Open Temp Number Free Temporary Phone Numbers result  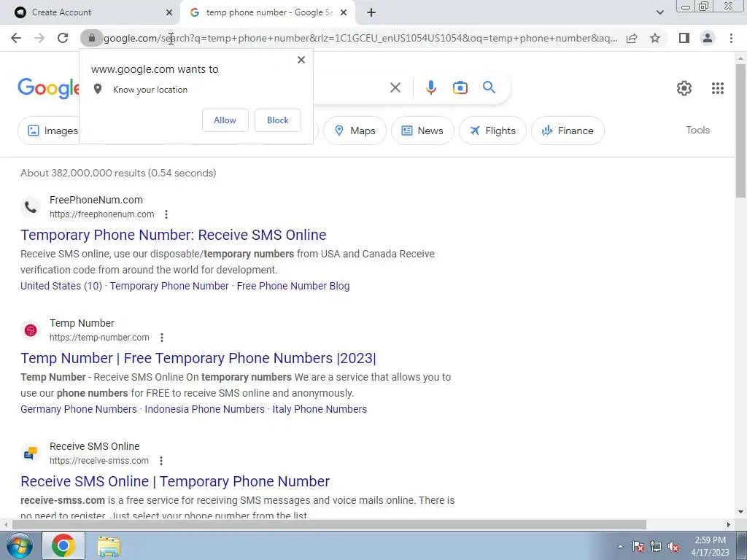(198, 358)
